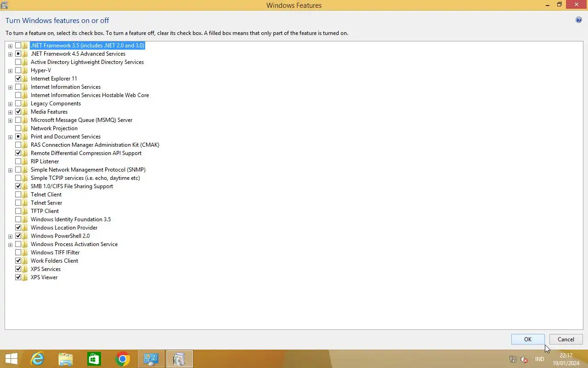Select the Telnet Server label
This screenshot has width=588, height=368.
(x=46, y=203)
